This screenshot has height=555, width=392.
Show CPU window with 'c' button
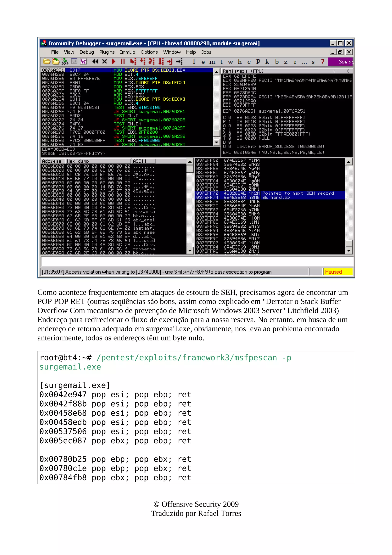249,62
